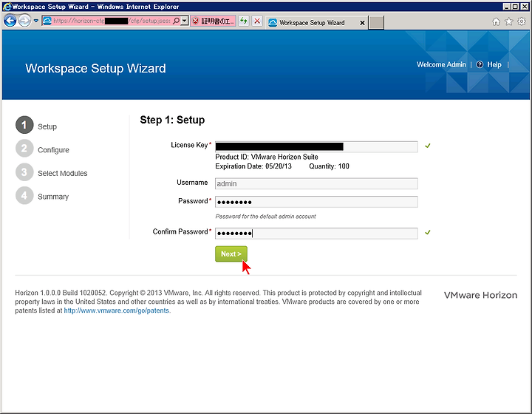The height and width of the screenshot is (414, 532).
Task: Click the browser Forward arrow button
Action: (24, 21)
